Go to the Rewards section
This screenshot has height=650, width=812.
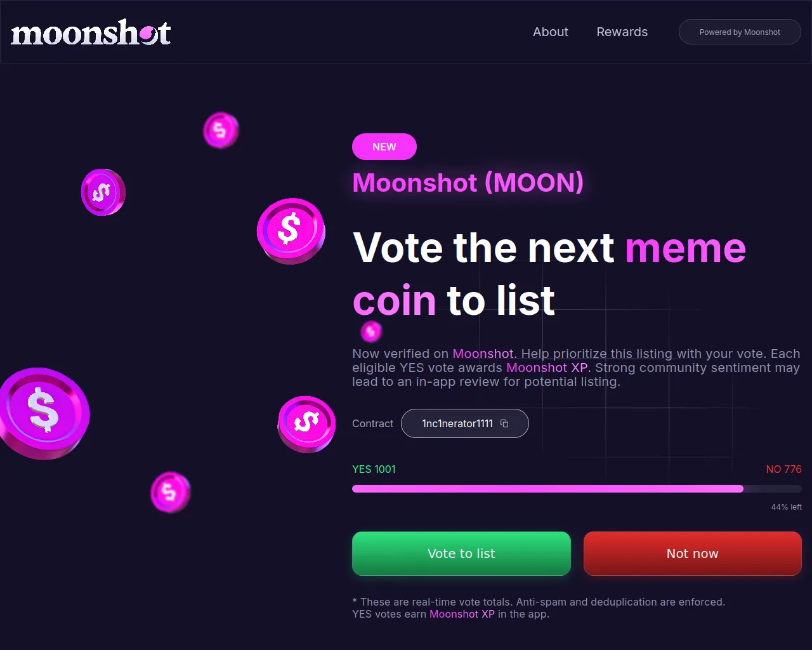pyautogui.click(x=622, y=32)
